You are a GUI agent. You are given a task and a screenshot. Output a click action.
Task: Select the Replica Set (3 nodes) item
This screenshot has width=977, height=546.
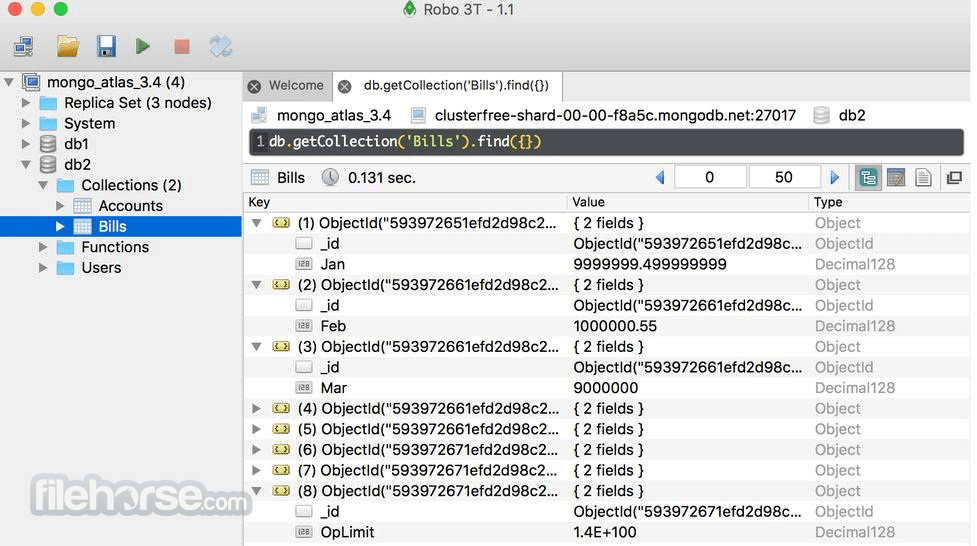point(138,102)
